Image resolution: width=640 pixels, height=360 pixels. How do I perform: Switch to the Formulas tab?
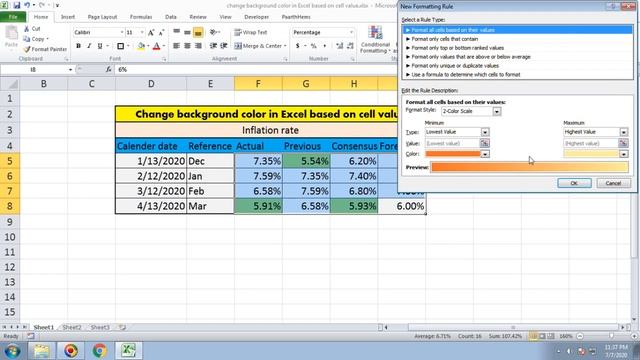141,17
